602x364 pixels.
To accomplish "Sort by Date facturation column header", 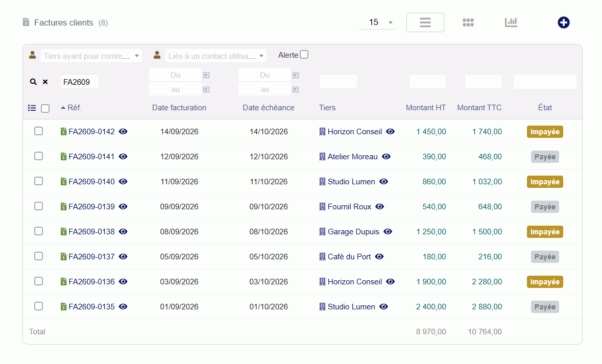I will tap(179, 108).
